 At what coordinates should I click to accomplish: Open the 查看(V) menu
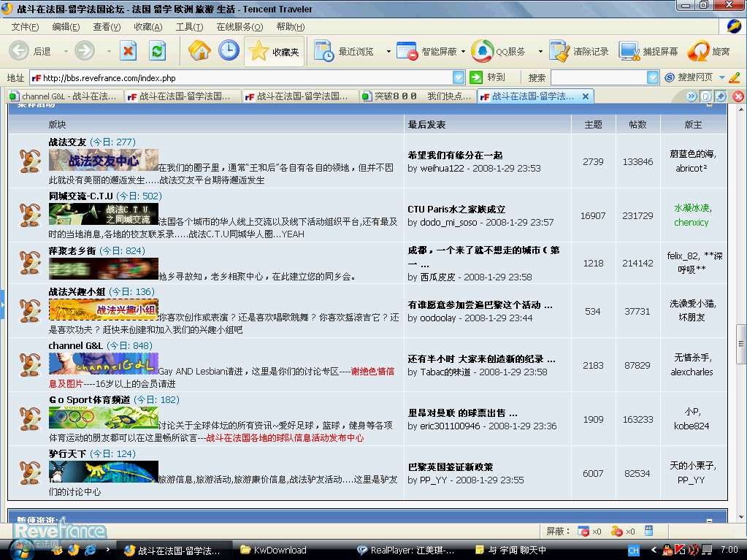[107, 27]
